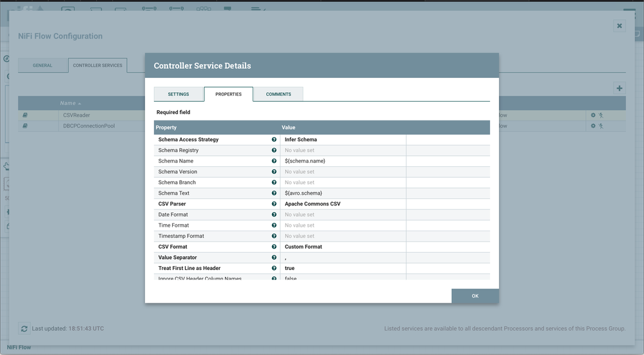Open help for Schema Version property
Image resolution: width=644 pixels, height=355 pixels.
coord(274,171)
